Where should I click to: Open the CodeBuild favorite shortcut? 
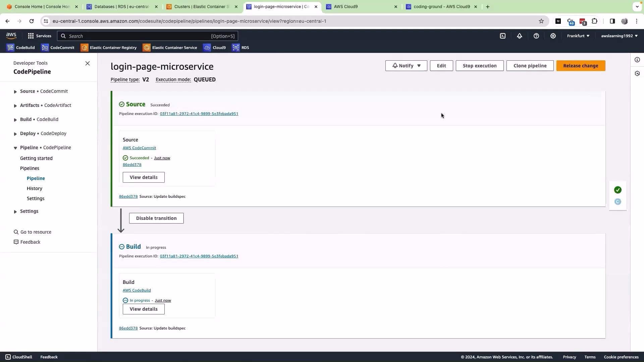21,48
